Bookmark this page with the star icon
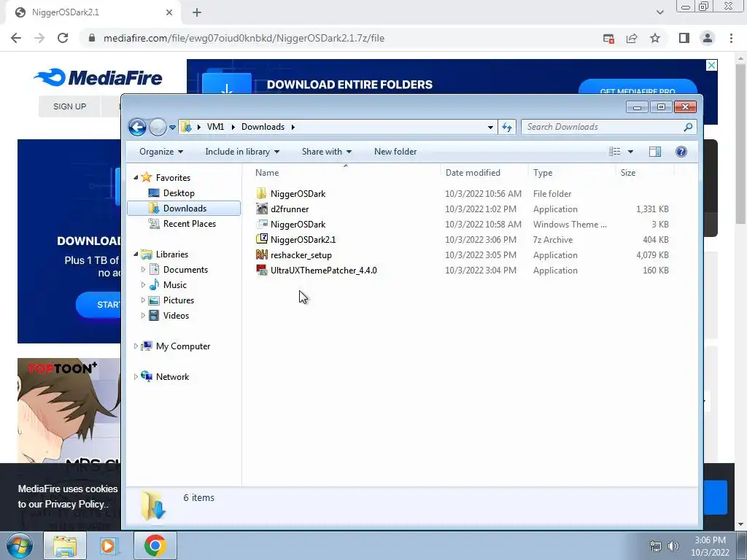This screenshot has width=747, height=560. [x=655, y=38]
